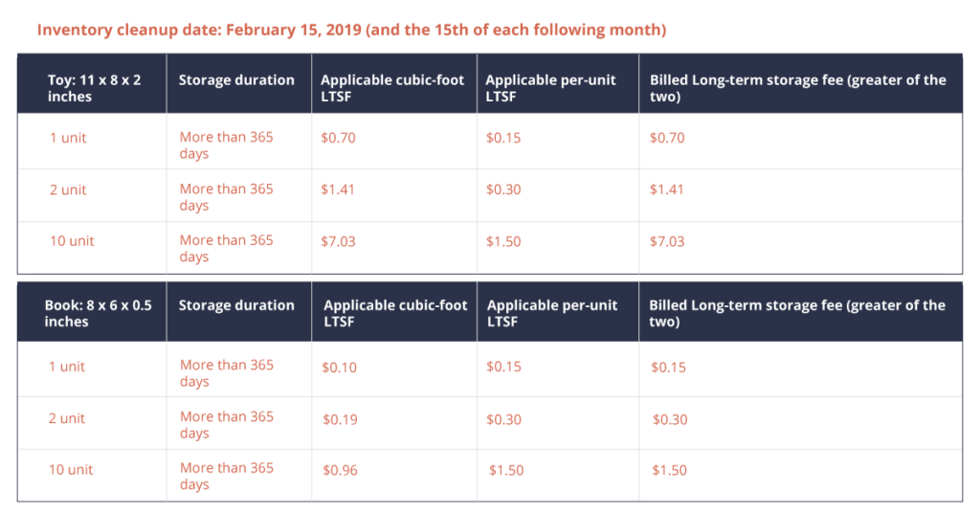Click the $0.70 cubic-foot LTSF cell
This screenshot has width=980, height=513.
(x=338, y=138)
